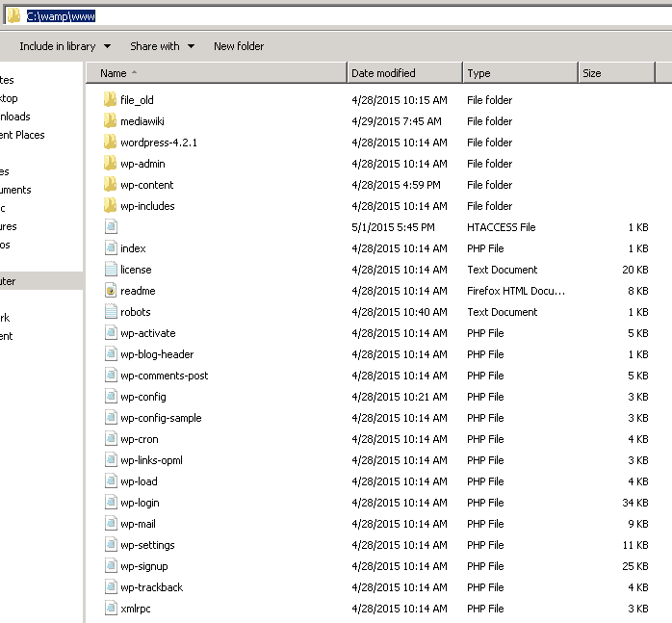Click the wp-config file icon
The width and height of the screenshot is (672, 623).
tap(111, 396)
